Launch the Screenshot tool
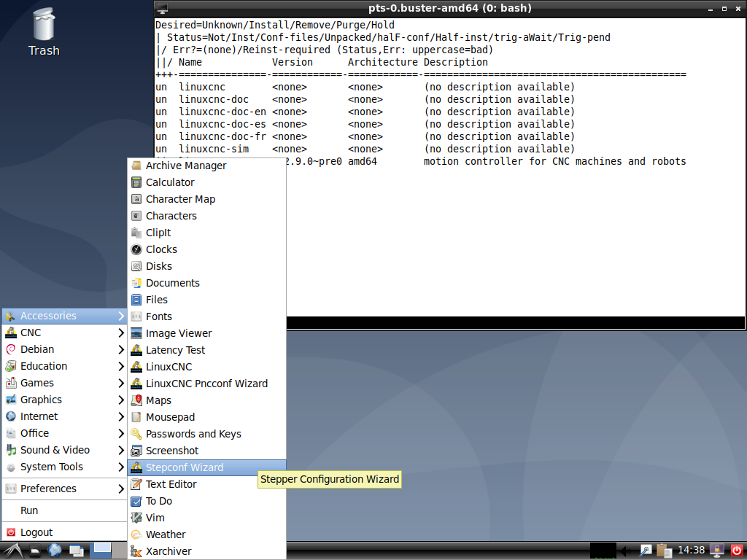Image resolution: width=747 pixels, height=560 pixels. coord(206,451)
